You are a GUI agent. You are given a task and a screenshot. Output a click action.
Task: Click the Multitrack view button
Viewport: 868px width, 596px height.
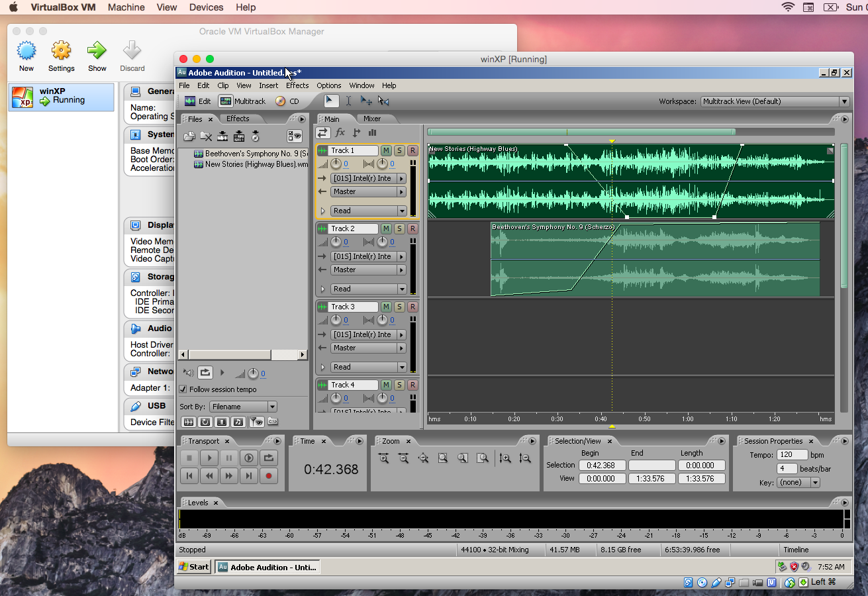pos(243,101)
